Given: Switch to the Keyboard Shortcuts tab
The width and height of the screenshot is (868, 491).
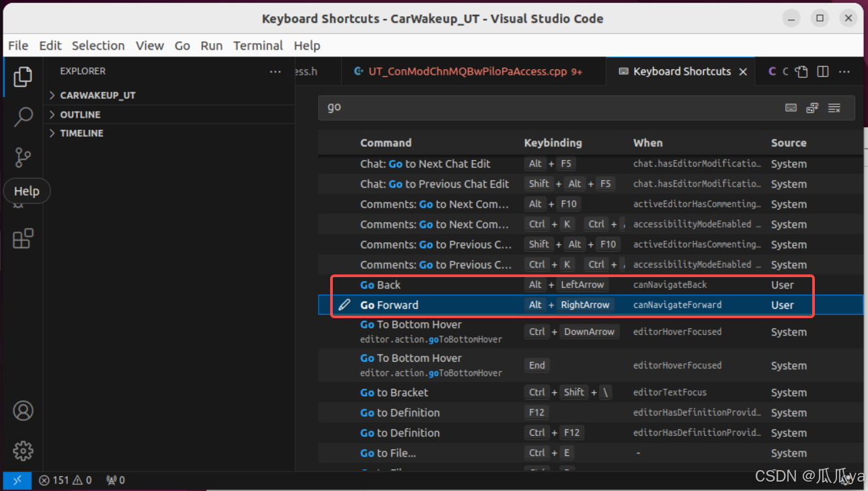Looking at the screenshot, I should pyautogui.click(x=682, y=71).
